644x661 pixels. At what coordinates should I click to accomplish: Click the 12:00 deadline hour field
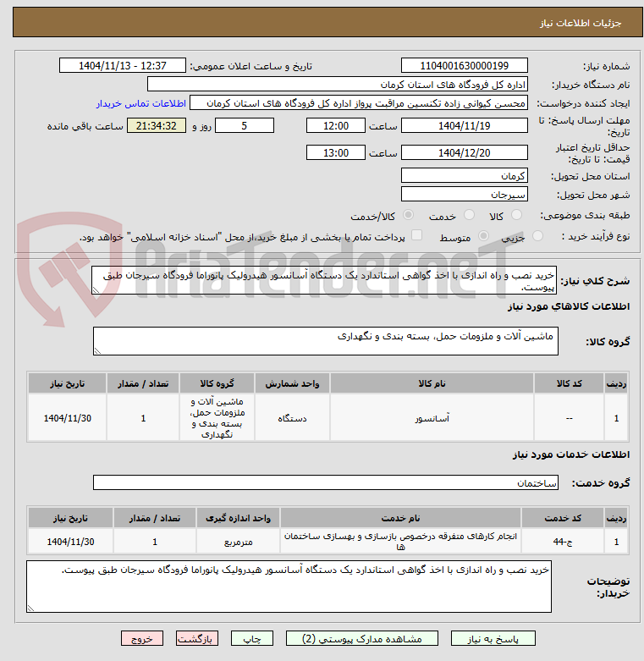335,125
